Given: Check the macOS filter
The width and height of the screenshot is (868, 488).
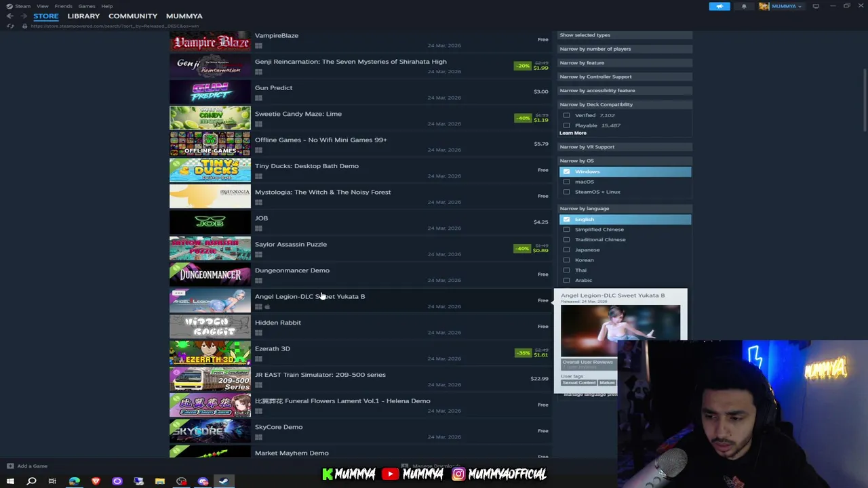Looking at the screenshot, I should 566,182.
